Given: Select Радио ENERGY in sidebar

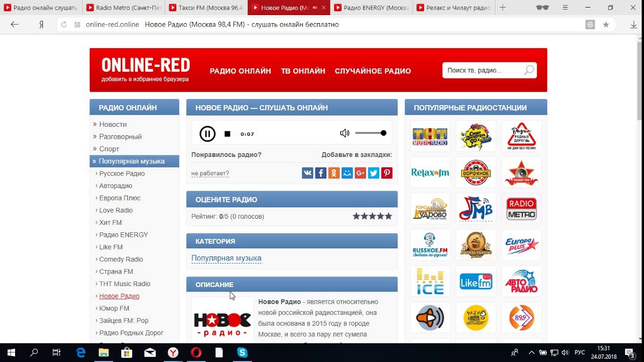Looking at the screenshot, I should tap(124, 235).
